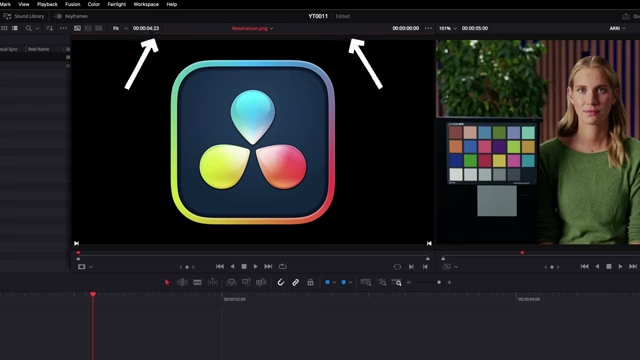Add a blue flag to the clip
This screenshot has width=640, height=360.
(x=327, y=282)
